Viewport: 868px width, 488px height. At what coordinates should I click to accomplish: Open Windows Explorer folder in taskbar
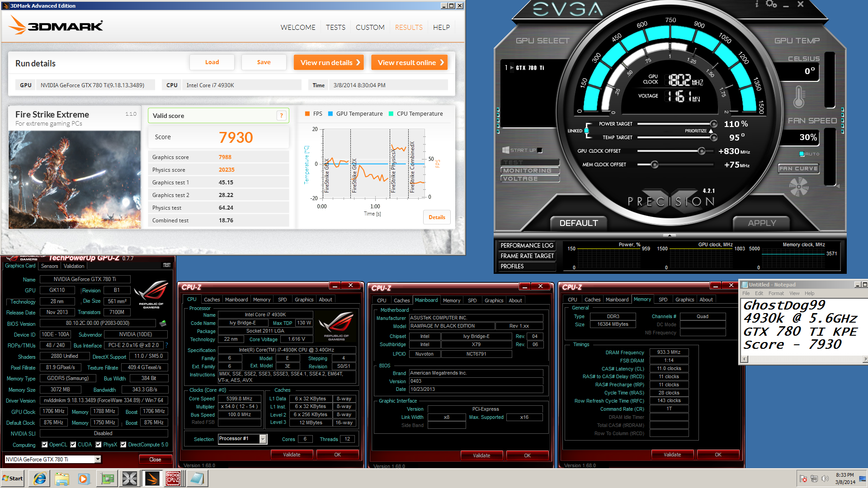pos(62,479)
